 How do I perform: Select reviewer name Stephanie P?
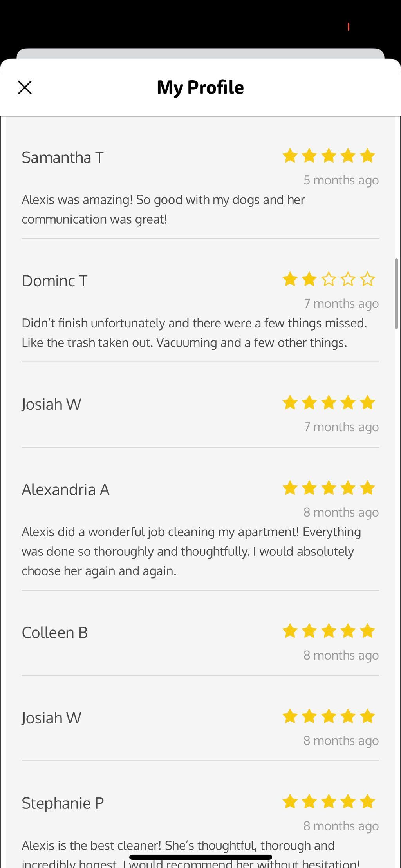tap(63, 803)
